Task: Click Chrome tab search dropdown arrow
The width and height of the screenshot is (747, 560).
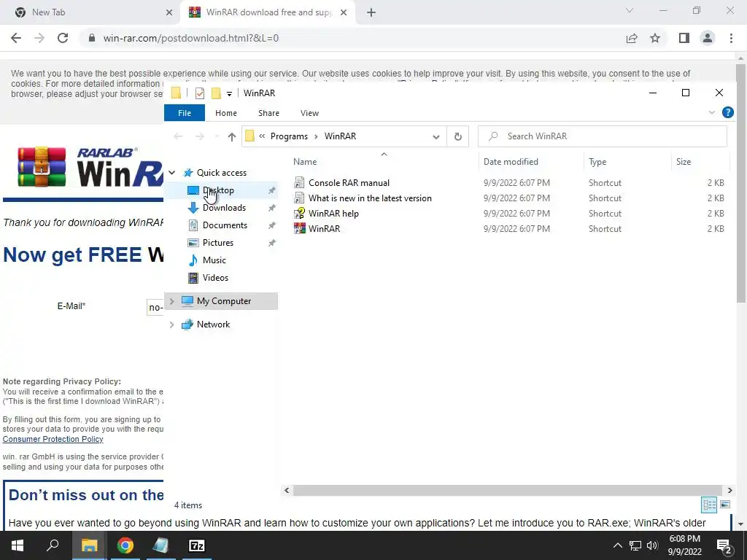Action: (630, 10)
